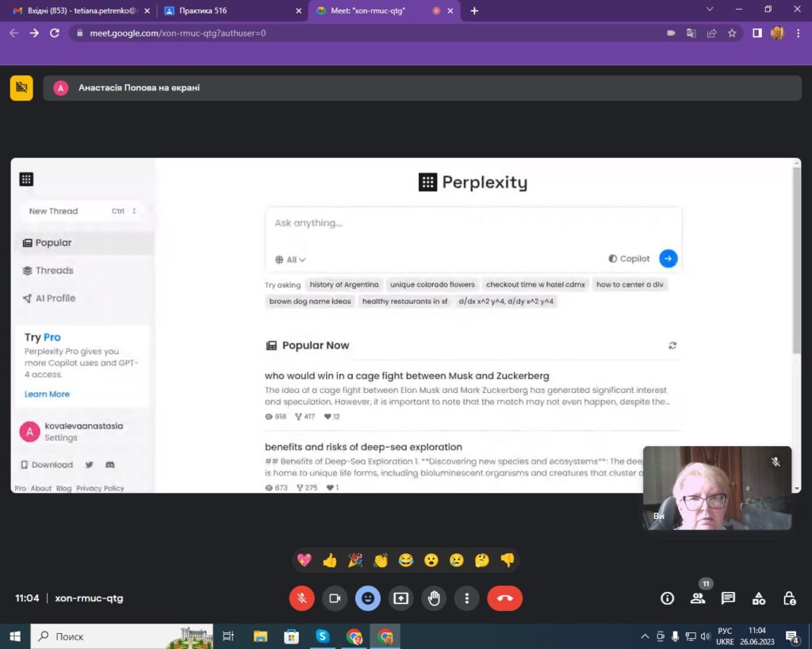Screen dimensions: 812x649
Task: Open the activities panel icon
Action: (x=759, y=598)
